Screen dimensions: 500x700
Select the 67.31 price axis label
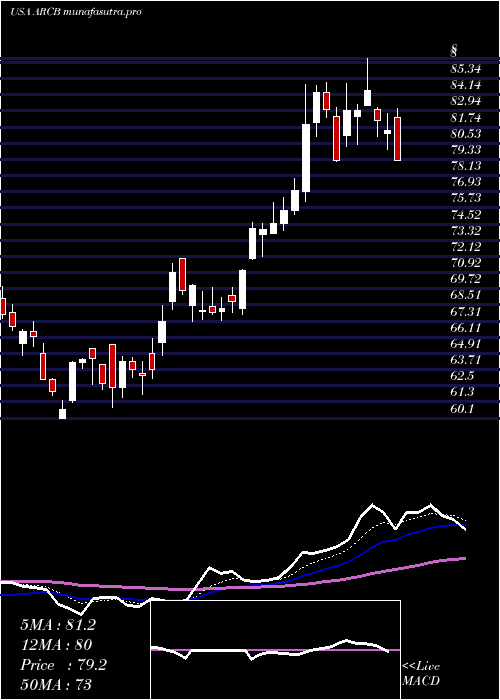click(466, 312)
